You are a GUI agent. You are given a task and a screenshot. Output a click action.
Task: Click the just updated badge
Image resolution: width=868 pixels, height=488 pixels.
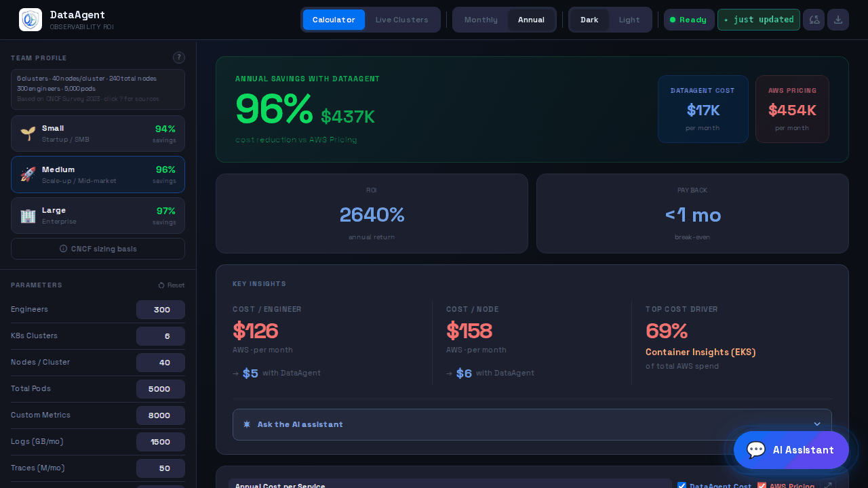click(759, 20)
